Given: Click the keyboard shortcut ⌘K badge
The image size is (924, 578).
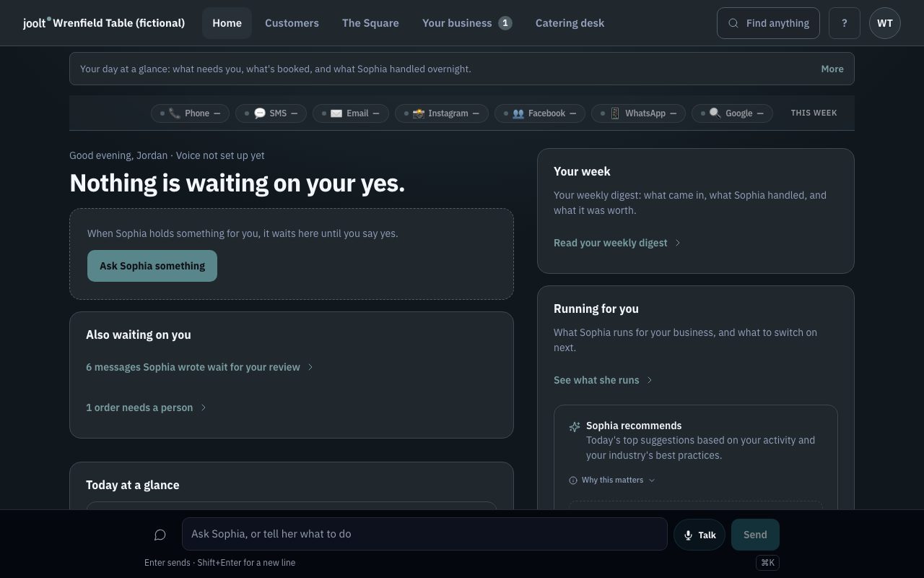Looking at the screenshot, I should pos(768,563).
